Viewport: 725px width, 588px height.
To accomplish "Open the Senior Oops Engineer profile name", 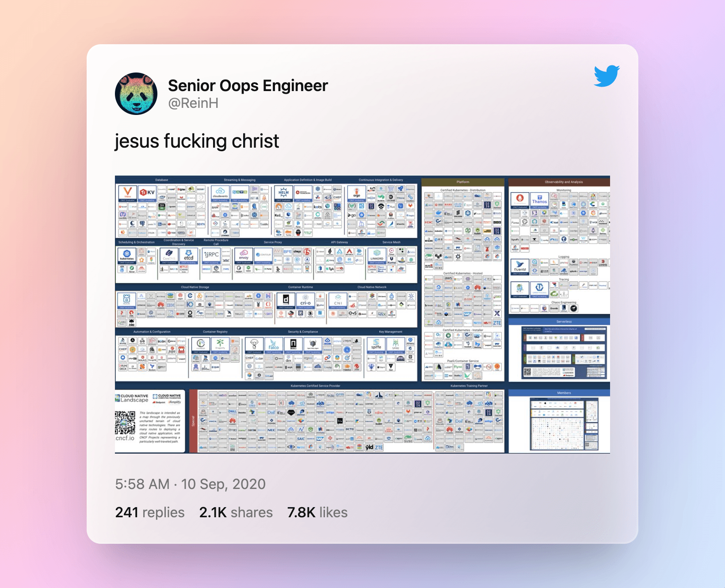I will (x=248, y=85).
